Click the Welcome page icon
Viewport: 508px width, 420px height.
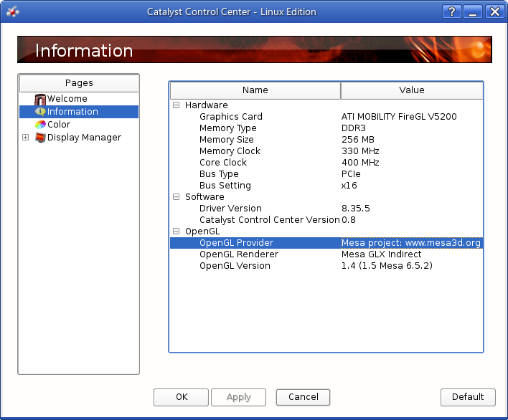(x=40, y=99)
